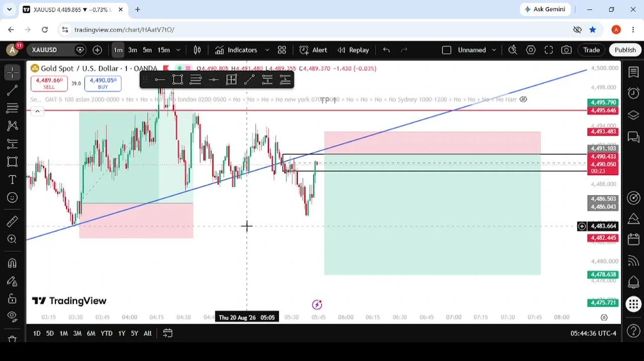
Task: Open object tree layers panel
Action: point(633,115)
